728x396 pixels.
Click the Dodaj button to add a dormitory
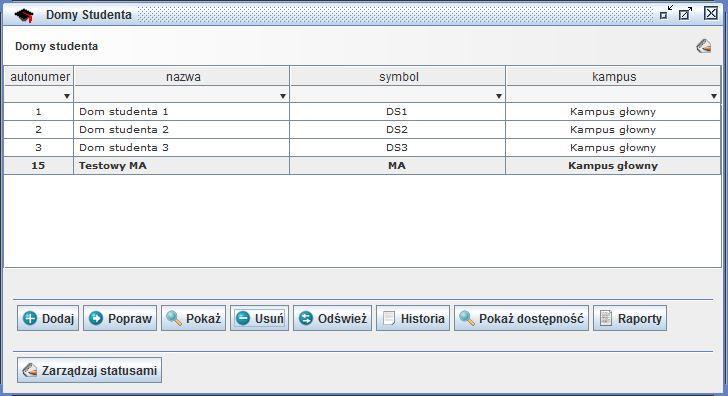(x=48, y=318)
